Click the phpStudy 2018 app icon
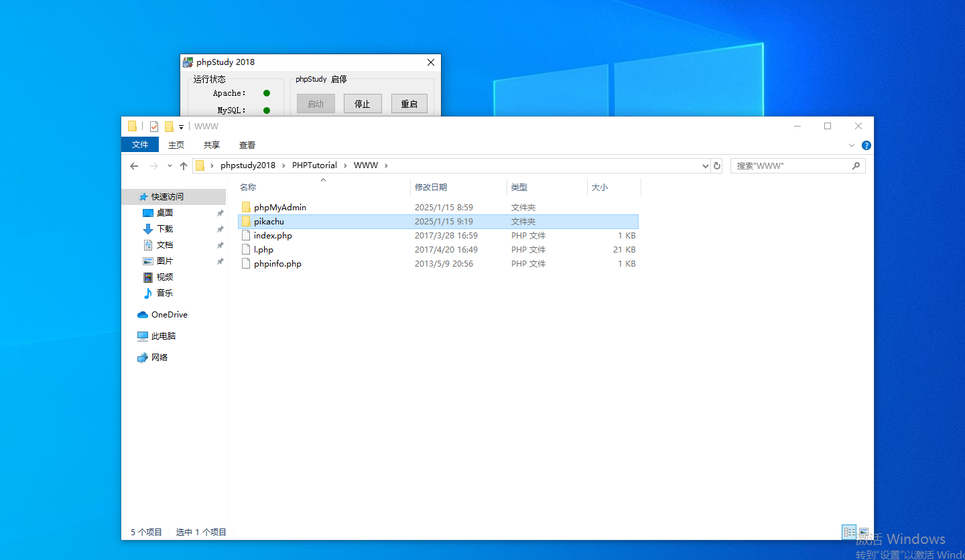Image resolution: width=965 pixels, height=560 pixels. coord(188,62)
